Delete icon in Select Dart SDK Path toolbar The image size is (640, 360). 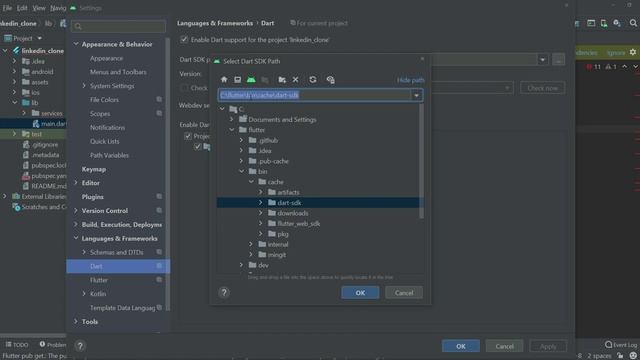[x=296, y=80]
